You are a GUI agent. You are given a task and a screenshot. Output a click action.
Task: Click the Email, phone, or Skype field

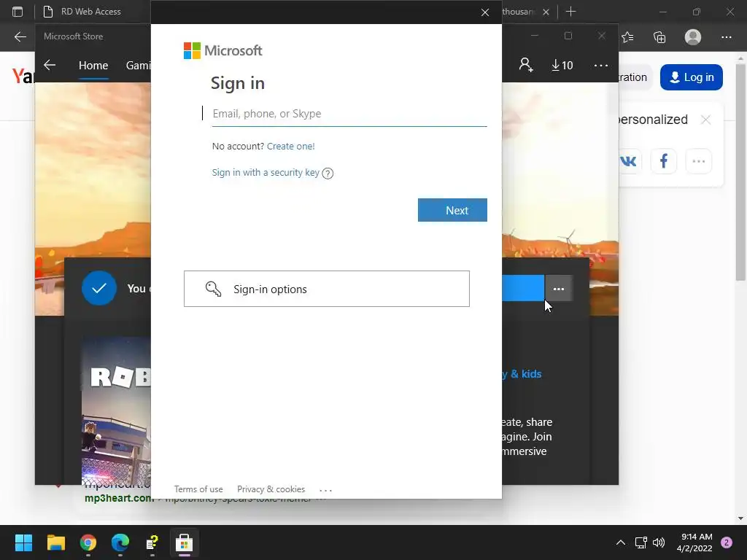click(349, 114)
